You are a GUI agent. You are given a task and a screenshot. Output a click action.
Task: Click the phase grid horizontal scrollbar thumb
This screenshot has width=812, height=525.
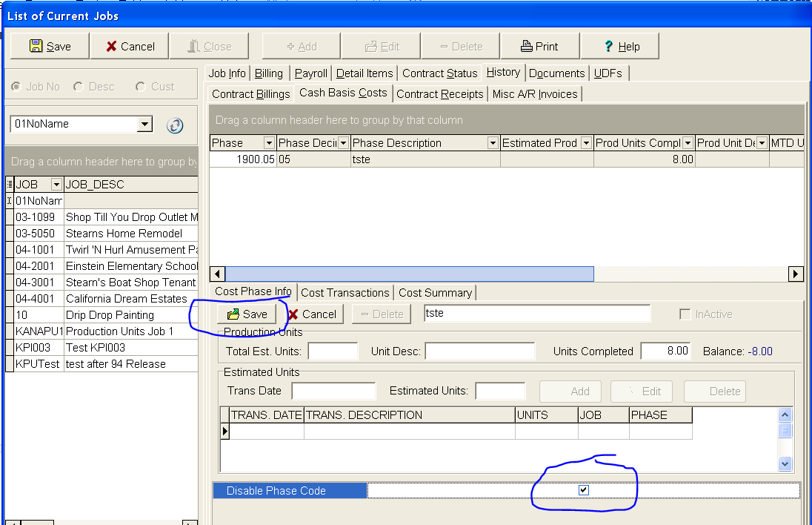(410, 274)
